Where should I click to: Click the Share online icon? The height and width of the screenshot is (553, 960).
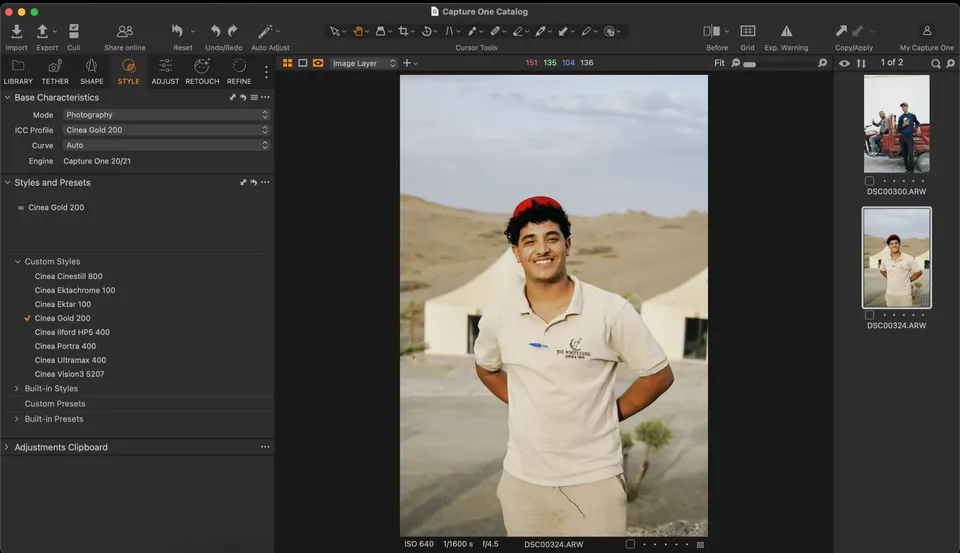pyautogui.click(x=125, y=31)
